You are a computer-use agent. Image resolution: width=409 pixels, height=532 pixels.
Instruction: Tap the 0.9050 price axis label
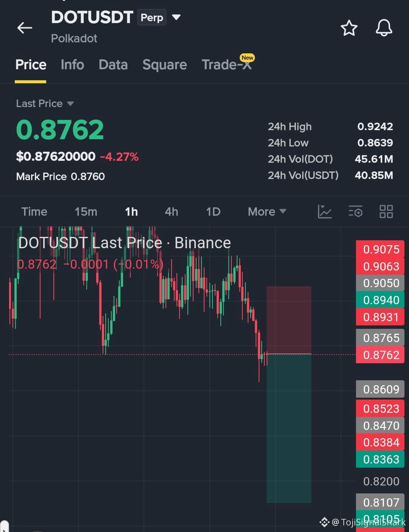(380, 283)
